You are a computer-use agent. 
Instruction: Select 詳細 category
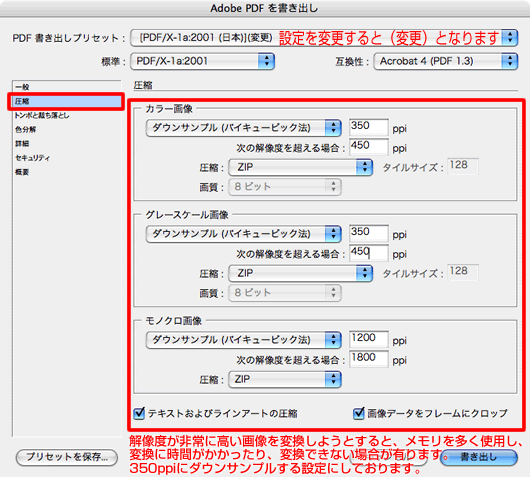click(x=67, y=144)
